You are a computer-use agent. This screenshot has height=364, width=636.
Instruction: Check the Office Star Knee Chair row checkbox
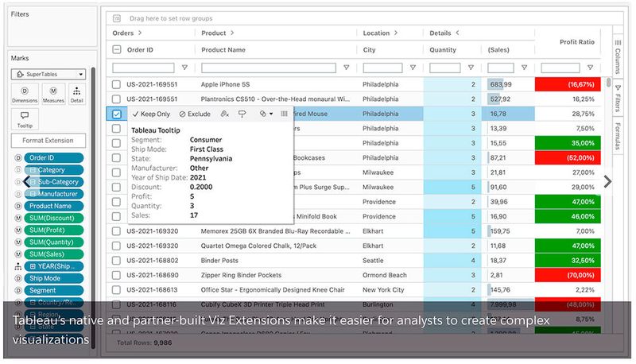click(x=116, y=289)
